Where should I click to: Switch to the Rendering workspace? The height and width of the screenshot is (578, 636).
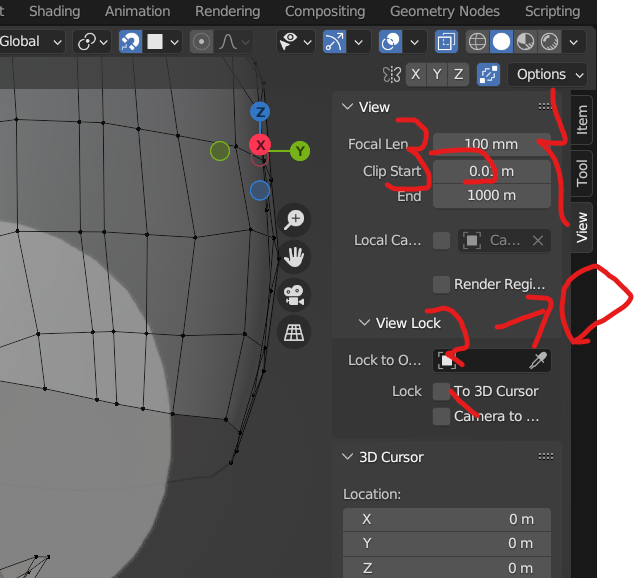(228, 11)
